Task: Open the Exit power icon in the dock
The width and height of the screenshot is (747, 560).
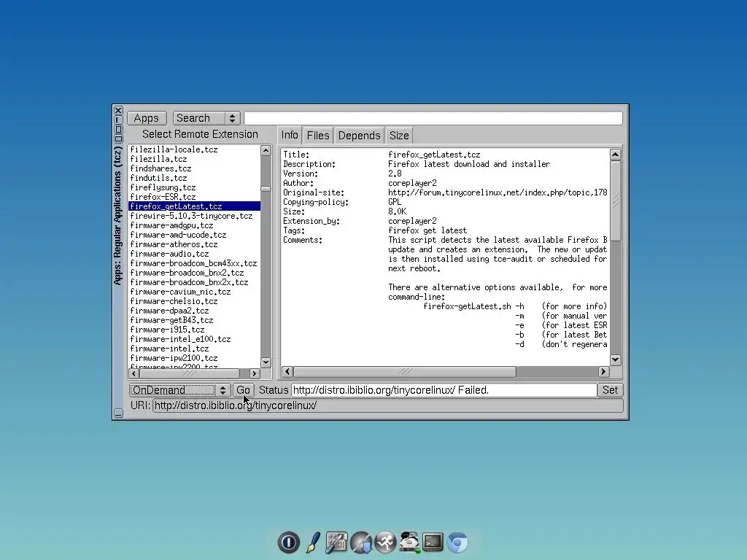Action: pyautogui.click(x=288, y=542)
